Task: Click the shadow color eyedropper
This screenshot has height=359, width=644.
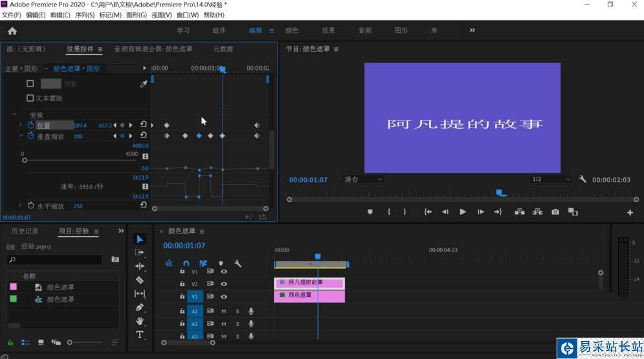Action: point(143,84)
